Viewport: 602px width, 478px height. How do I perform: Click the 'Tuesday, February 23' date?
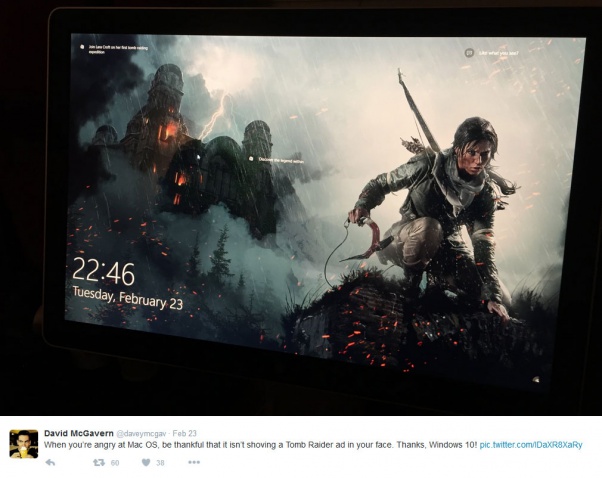tap(127, 298)
